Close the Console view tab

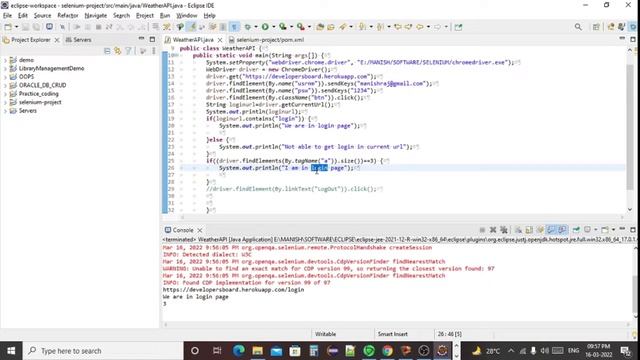pos(200,230)
